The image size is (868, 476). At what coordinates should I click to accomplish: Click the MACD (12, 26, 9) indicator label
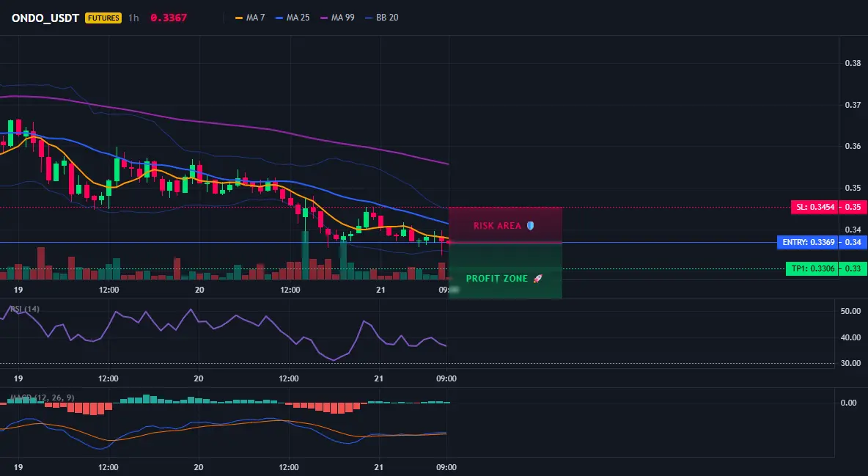click(42, 398)
